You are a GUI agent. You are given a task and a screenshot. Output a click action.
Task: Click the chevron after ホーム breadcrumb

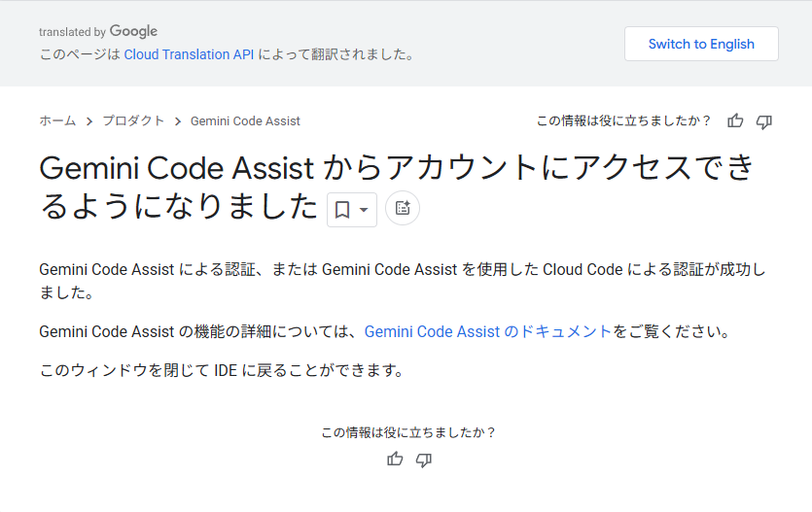click(89, 121)
